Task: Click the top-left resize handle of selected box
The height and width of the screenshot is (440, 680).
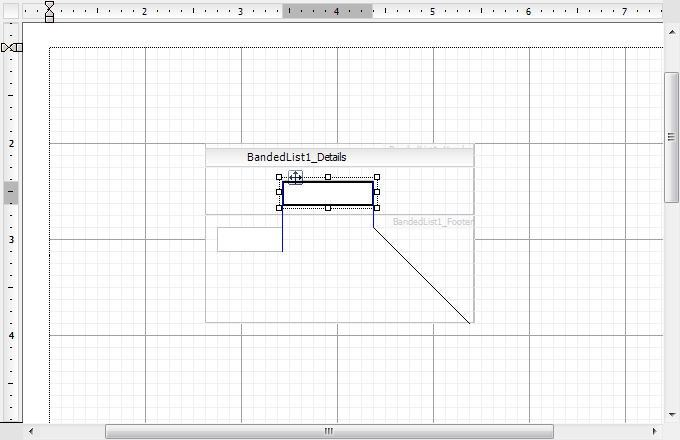Action: (x=279, y=177)
